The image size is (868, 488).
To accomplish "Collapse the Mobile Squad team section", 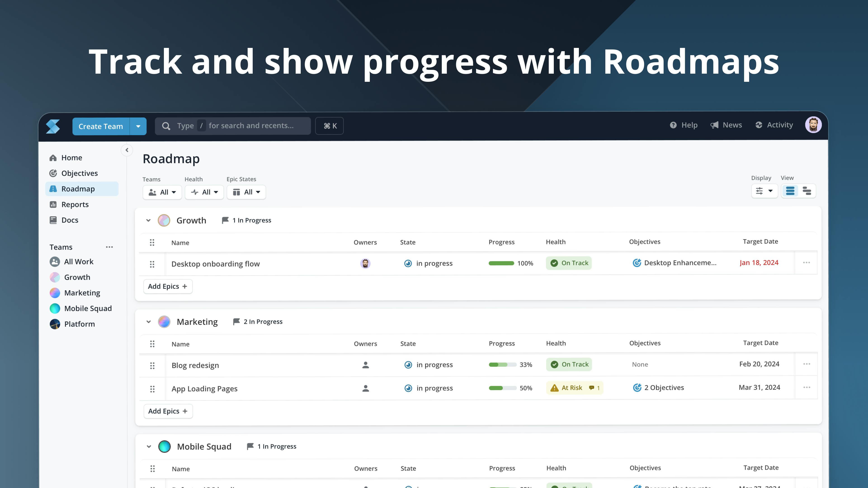I will coord(149,447).
